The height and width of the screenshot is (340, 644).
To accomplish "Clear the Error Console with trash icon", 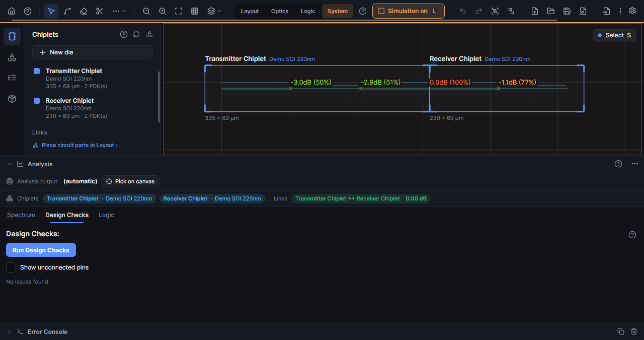I will click(634, 331).
